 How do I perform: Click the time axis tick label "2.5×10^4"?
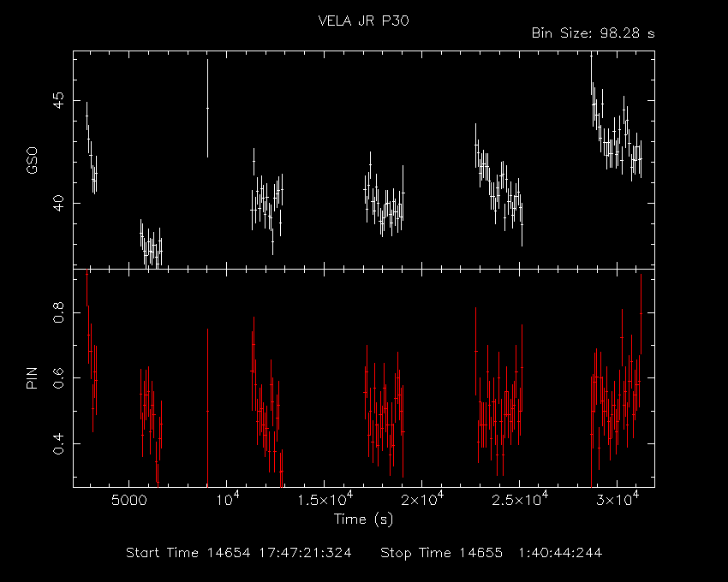(x=520, y=499)
